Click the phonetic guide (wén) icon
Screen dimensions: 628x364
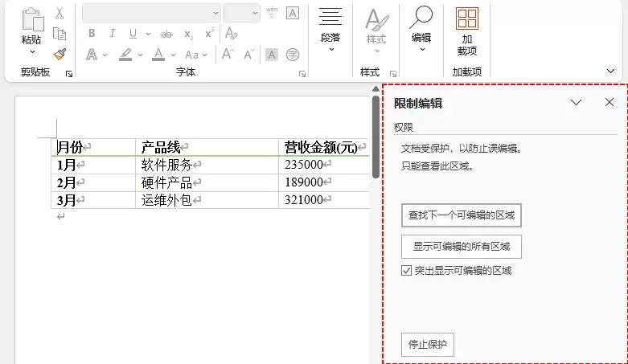[x=272, y=13]
